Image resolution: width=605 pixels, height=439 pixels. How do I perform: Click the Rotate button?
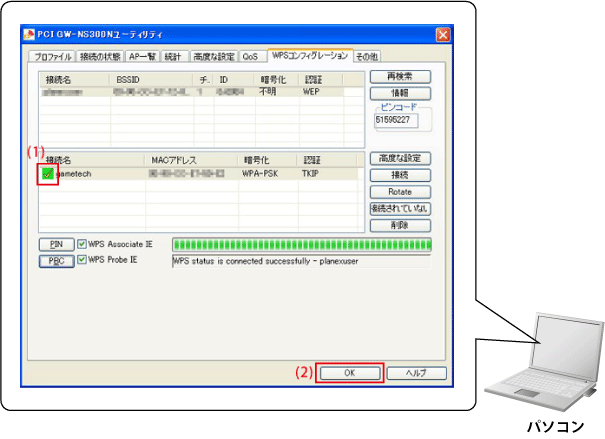point(400,191)
